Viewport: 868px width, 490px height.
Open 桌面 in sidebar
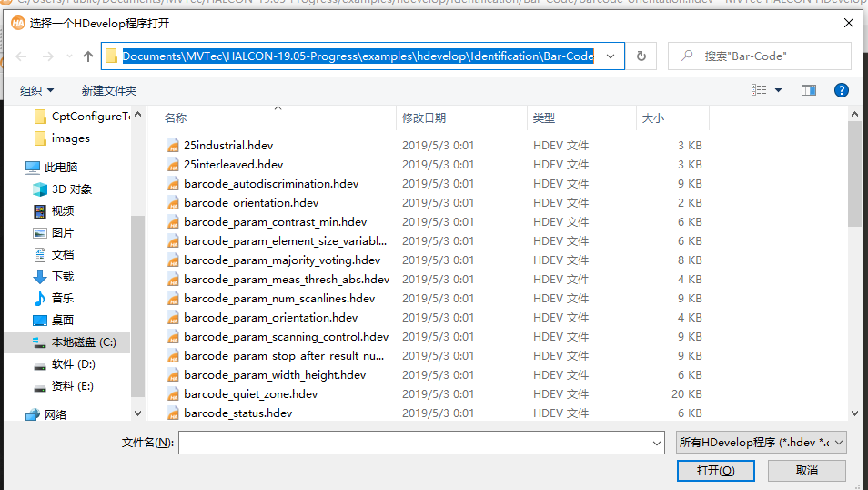pyautogui.click(x=54, y=321)
